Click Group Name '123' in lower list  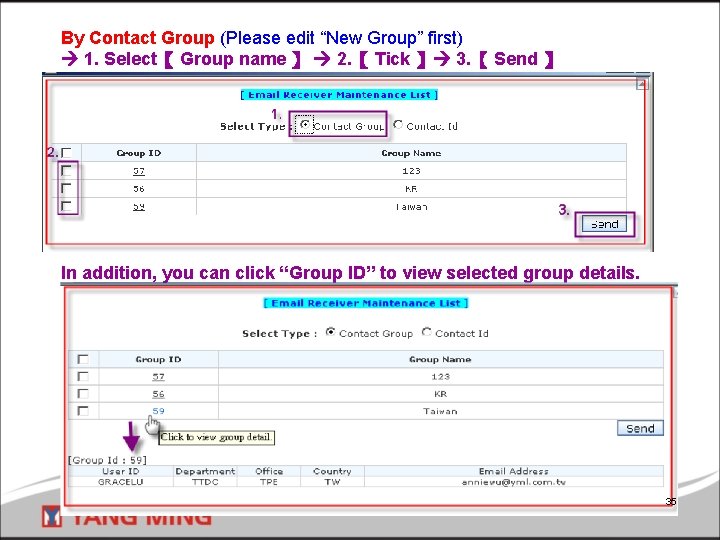pyautogui.click(x=440, y=377)
